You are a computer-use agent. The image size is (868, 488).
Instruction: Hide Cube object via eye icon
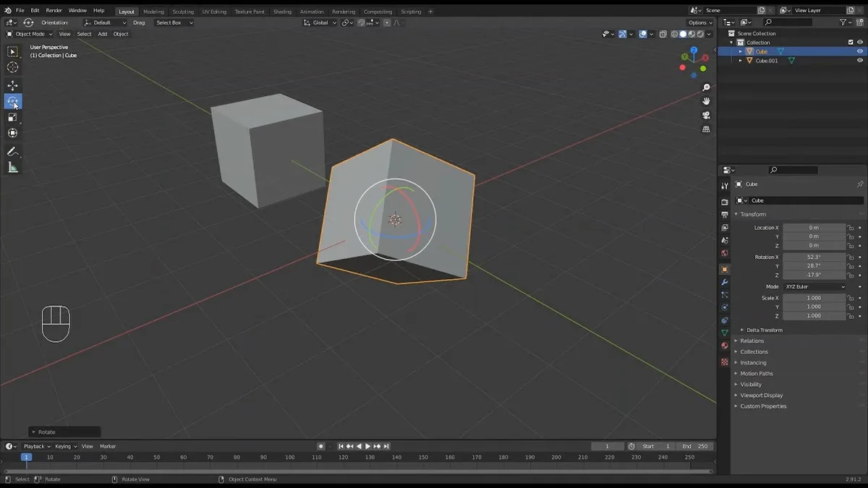(x=859, y=51)
